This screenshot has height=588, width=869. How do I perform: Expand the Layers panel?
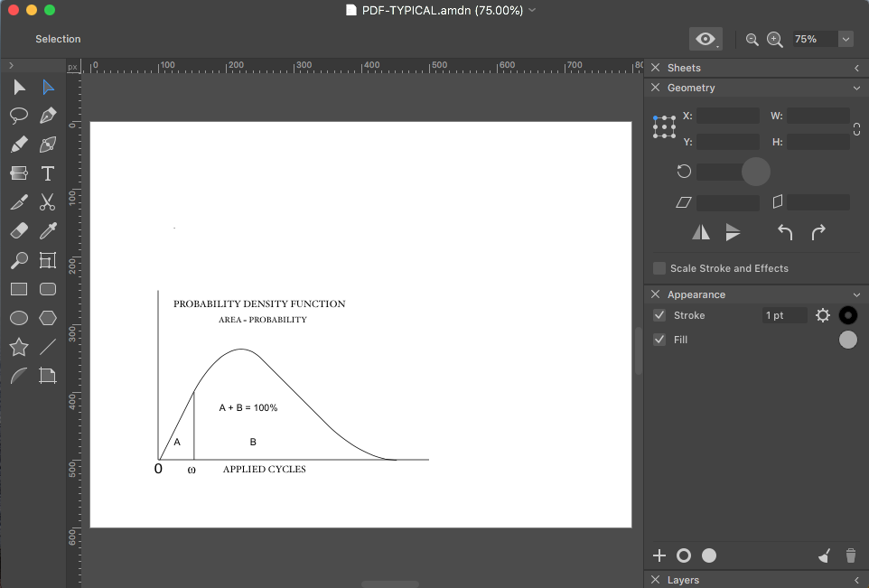pos(855,580)
